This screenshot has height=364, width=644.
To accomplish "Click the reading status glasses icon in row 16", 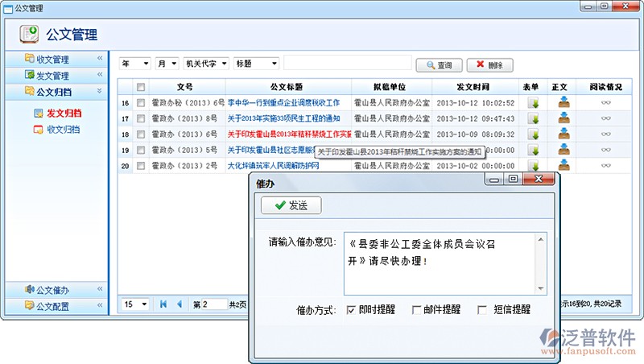I will point(606,103).
